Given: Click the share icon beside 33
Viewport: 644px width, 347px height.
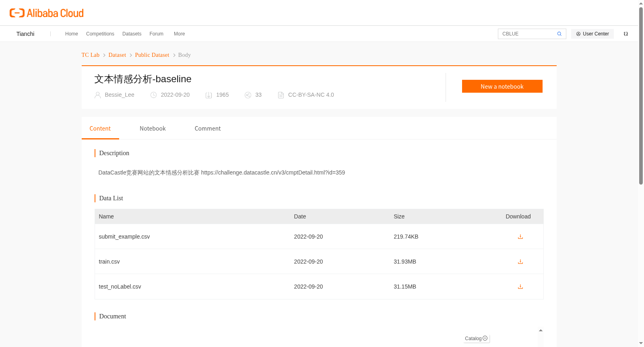Looking at the screenshot, I should coord(248,95).
